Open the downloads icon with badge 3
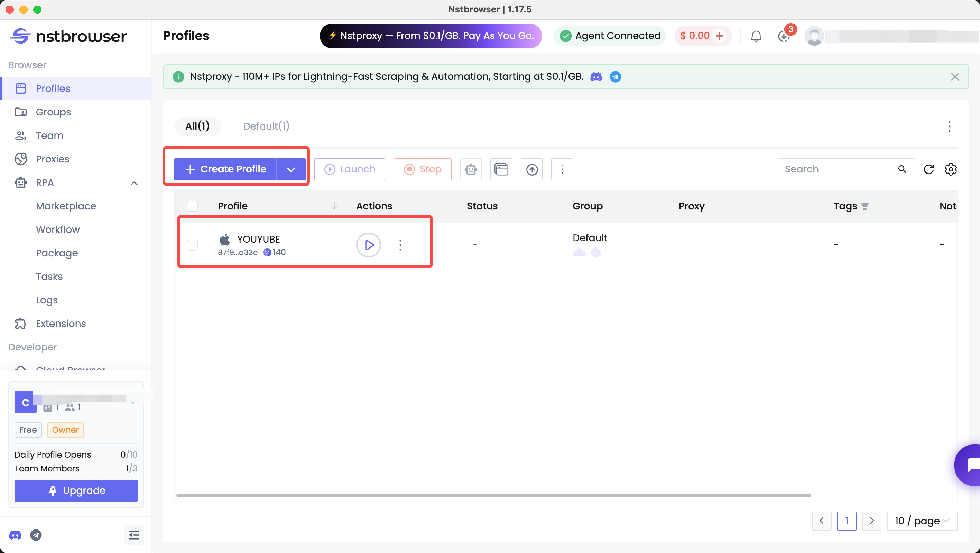 (784, 36)
